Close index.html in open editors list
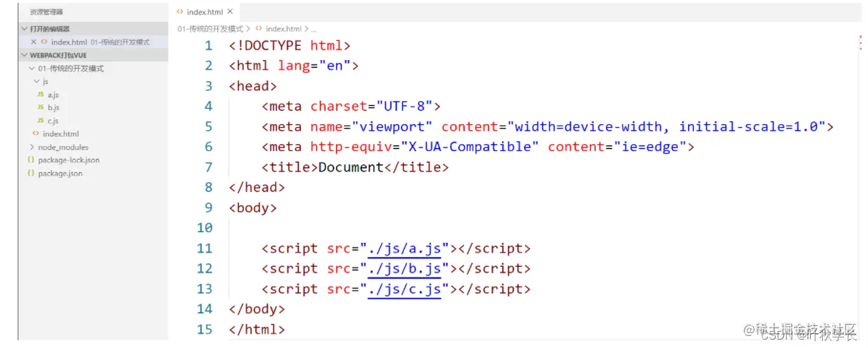The image size is (868, 348). click(33, 42)
